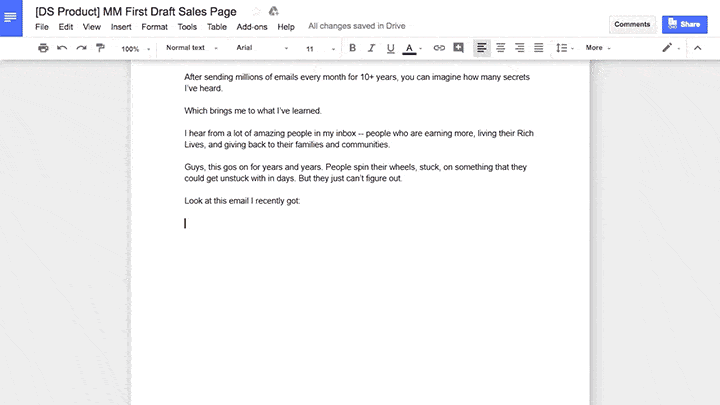
Task: Center-align the paragraph
Action: click(501, 48)
